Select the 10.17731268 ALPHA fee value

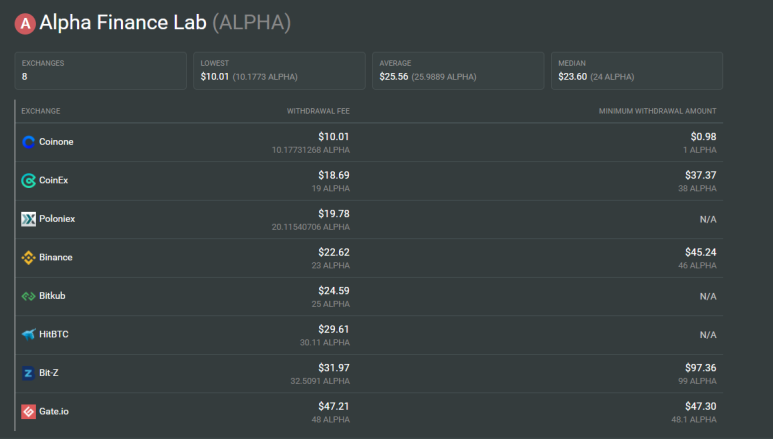(311, 150)
